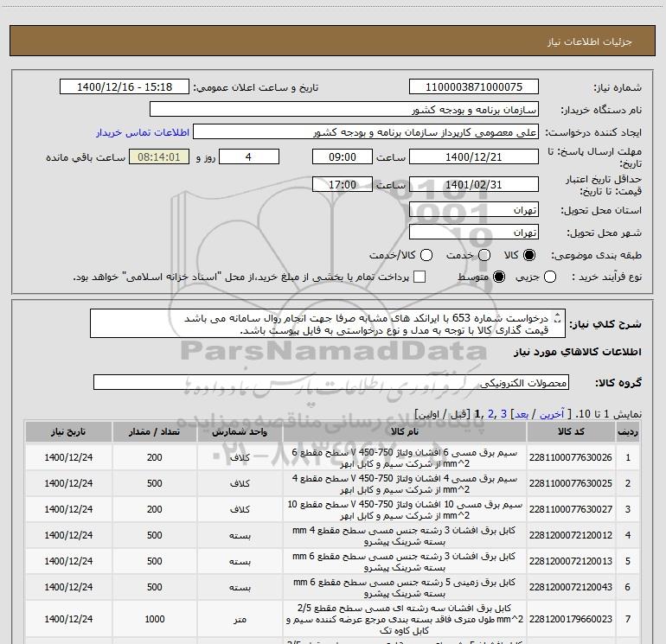666x644 pixels.
Task: Click the product group field محصولات الکترونیکی
Action: (x=331, y=382)
